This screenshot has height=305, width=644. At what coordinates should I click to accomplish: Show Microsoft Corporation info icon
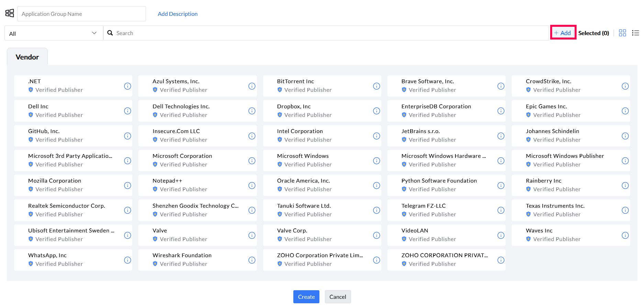(252, 161)
